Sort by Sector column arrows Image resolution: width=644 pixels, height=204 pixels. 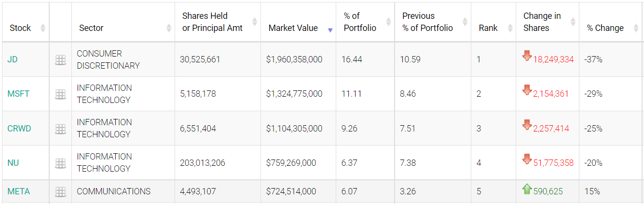click(169, 28)
